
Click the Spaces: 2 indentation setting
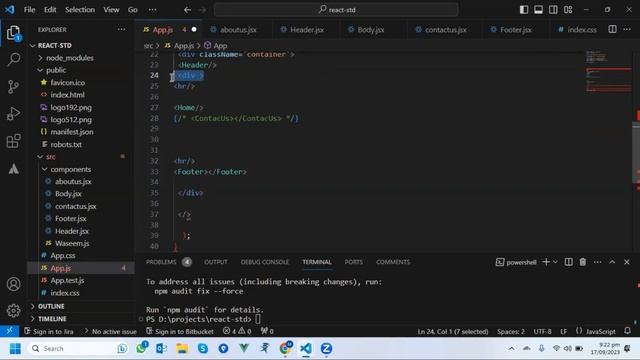click(x=511, y=331)
